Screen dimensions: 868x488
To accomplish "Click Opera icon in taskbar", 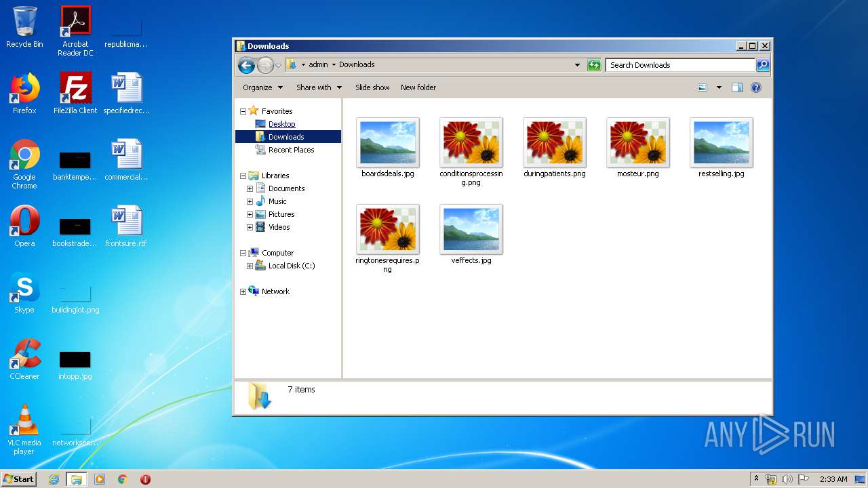I will (145, 479).
